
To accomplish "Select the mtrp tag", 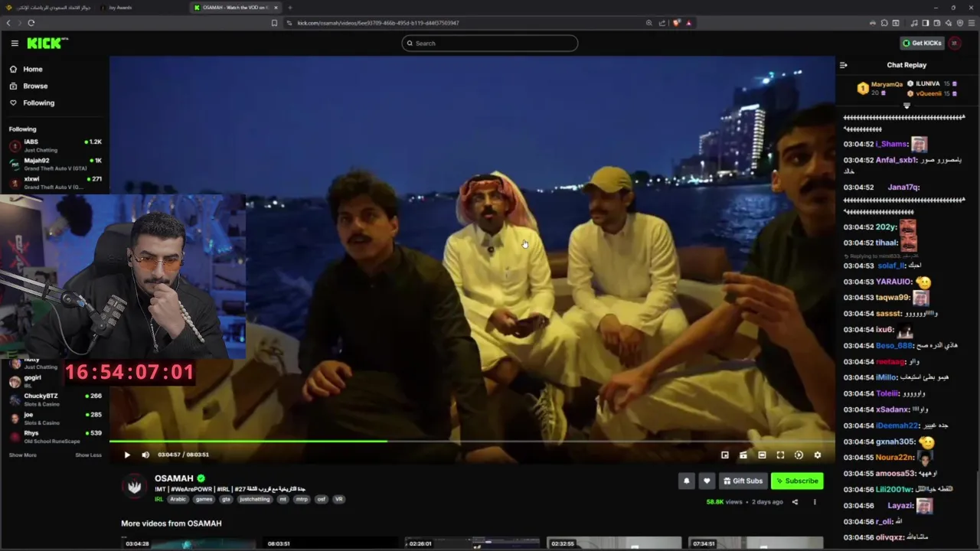I will coord(302,499).
